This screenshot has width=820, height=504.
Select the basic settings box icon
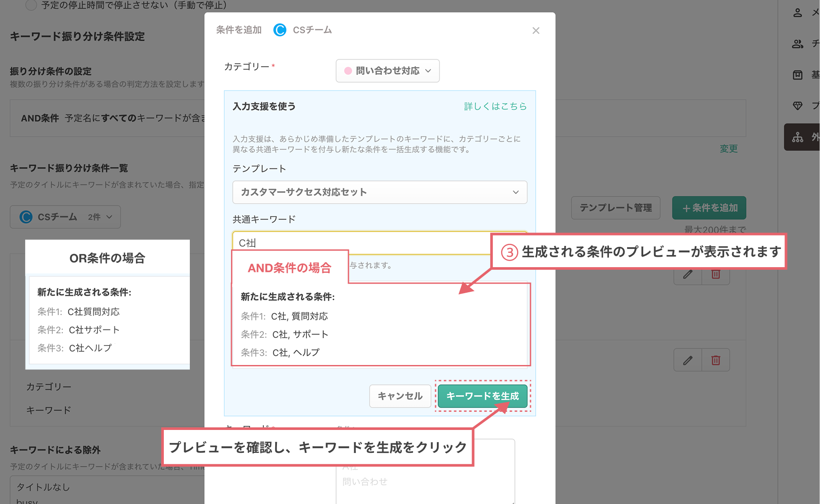[x=797, y=74]
